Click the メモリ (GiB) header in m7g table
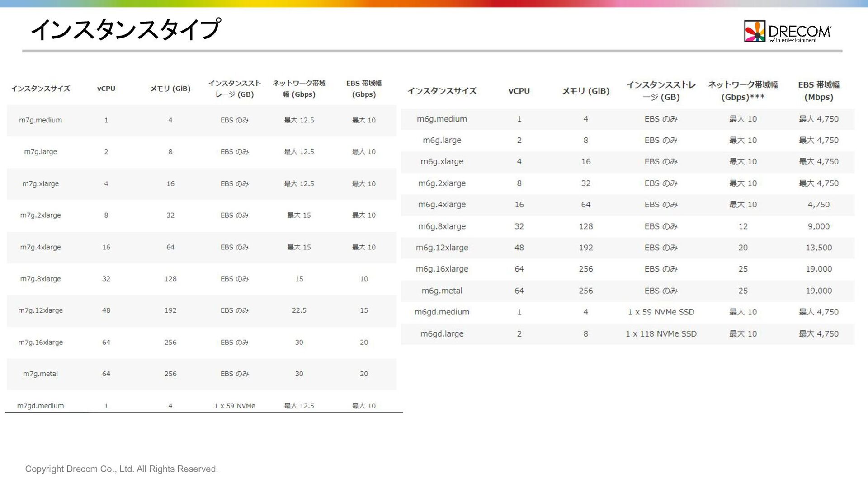This screenshot has height=488, width=868. point(170,89)
